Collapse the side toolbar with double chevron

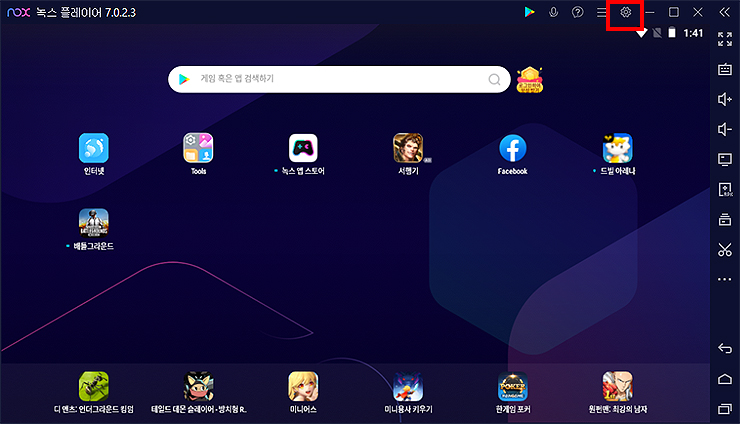724,12
